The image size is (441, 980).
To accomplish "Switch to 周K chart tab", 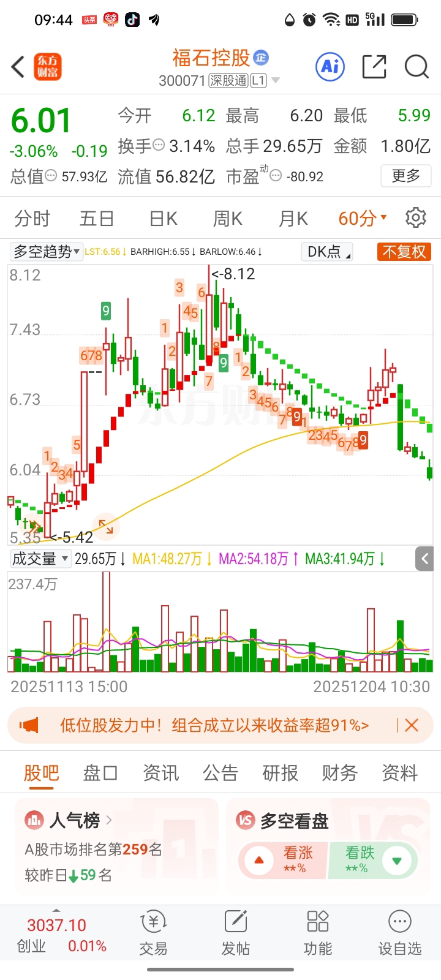I will point(228,218).
